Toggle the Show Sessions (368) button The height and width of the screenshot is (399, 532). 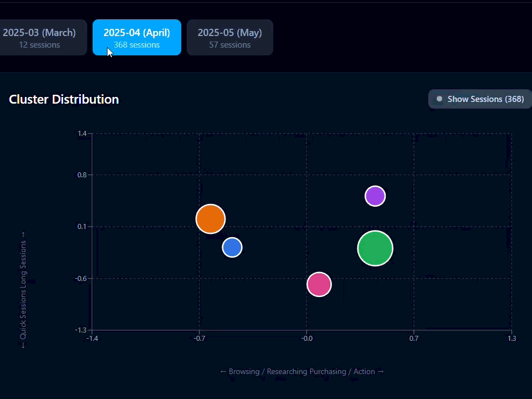[x=480, y=99]
